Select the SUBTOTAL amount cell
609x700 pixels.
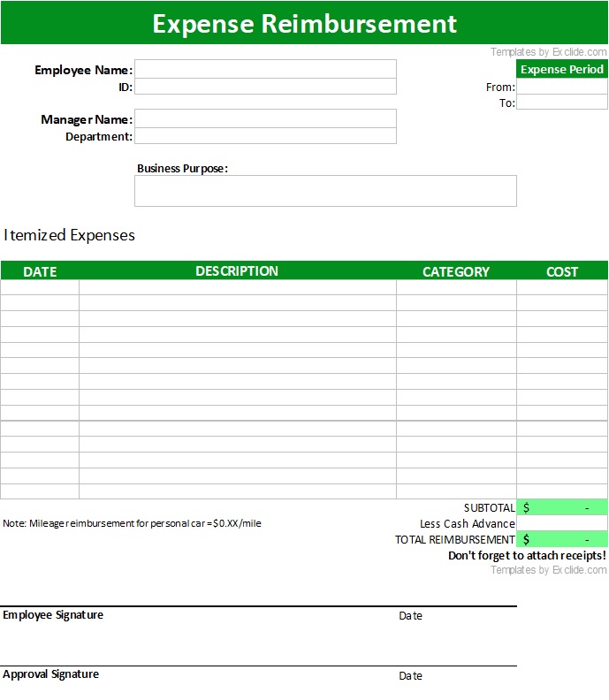pos(562,507)
